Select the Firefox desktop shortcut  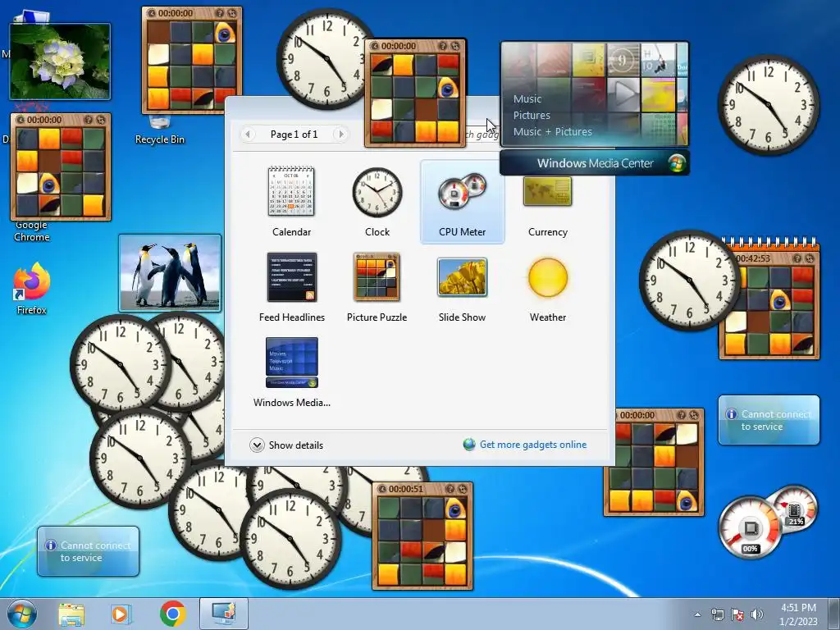[32, 288]
